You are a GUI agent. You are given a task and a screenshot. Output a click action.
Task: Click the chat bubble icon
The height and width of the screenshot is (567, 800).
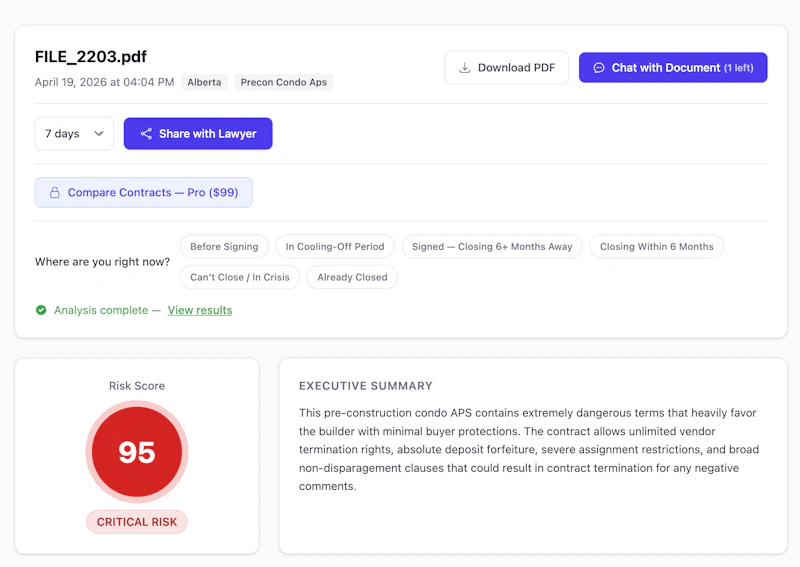[599, 68]
